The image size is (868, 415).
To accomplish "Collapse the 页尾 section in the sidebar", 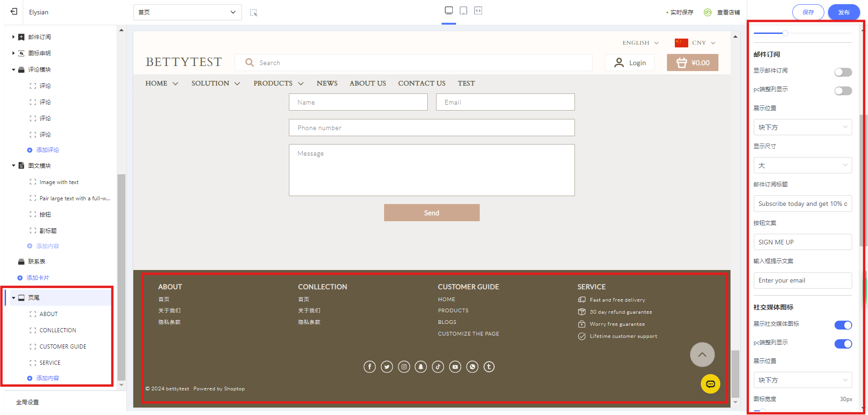I will click(x=13, y=298).
